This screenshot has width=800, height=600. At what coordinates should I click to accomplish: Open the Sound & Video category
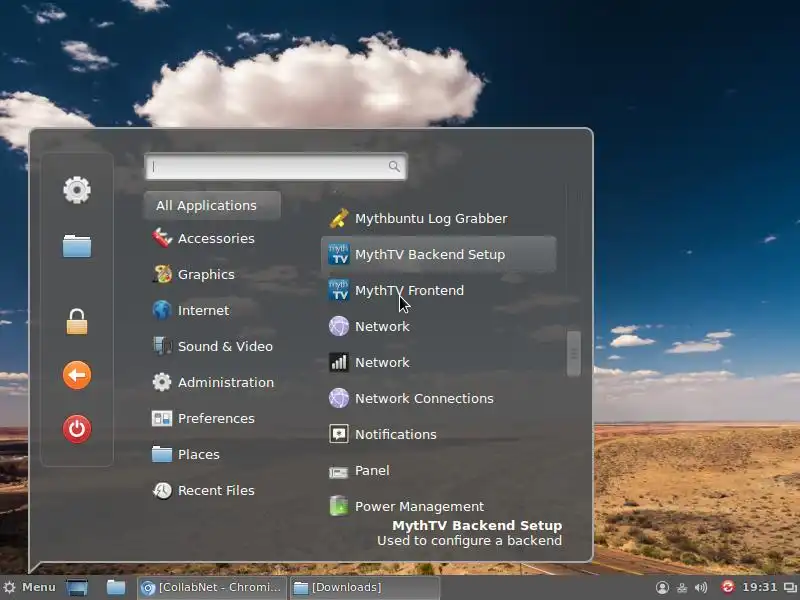[212, 346]
